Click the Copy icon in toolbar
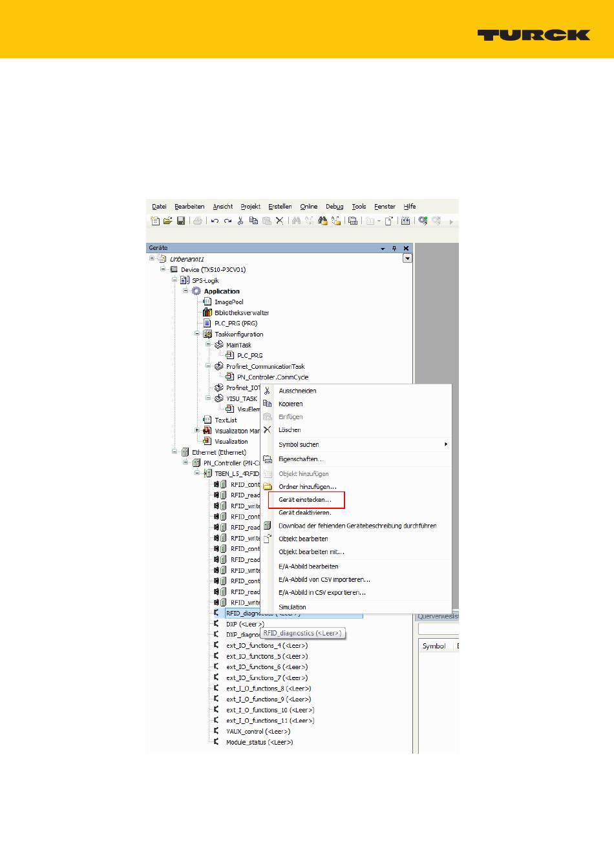This screenshot has width=614, height=868. pyautogui.click(x=253, y=221)
